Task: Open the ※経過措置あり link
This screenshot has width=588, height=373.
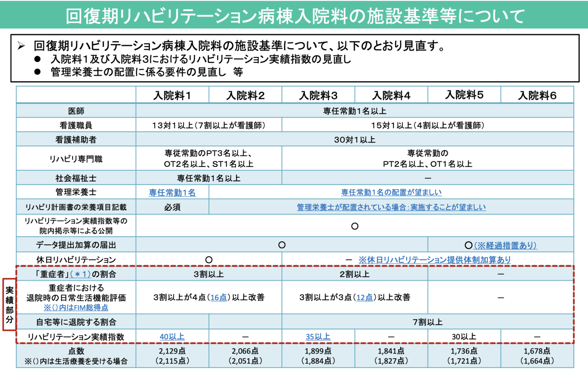Action: pos(505,245)
